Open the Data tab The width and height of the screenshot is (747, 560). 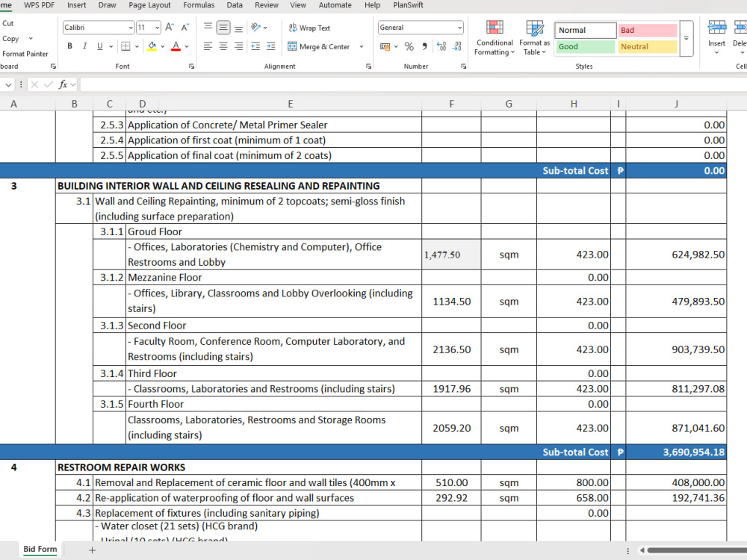[235, 5]
